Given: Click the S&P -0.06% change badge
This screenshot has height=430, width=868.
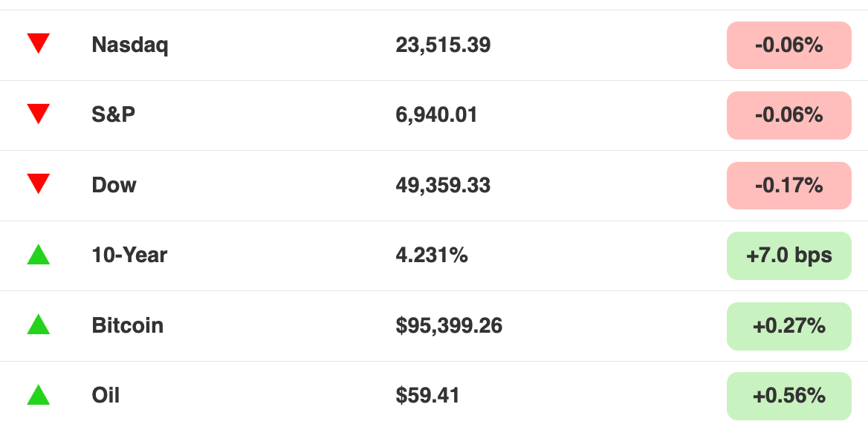Looking at the screenshot, I should pos(788,115).
